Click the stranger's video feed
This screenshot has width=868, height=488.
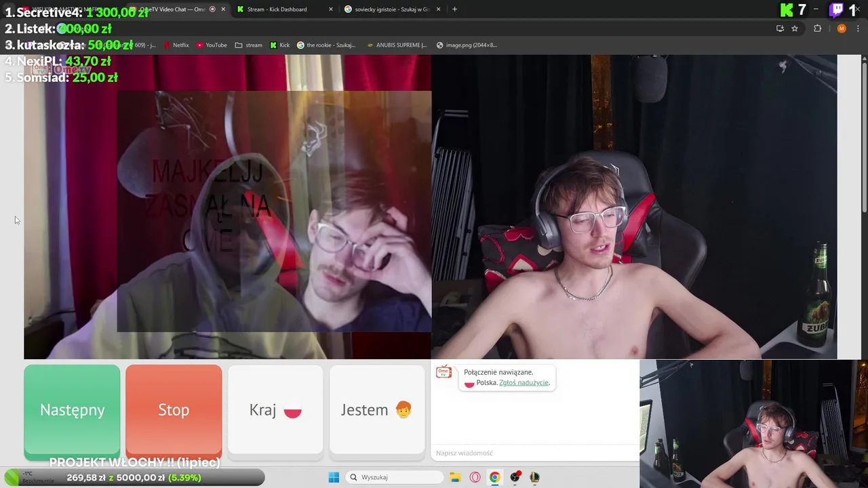pos(227,207)
